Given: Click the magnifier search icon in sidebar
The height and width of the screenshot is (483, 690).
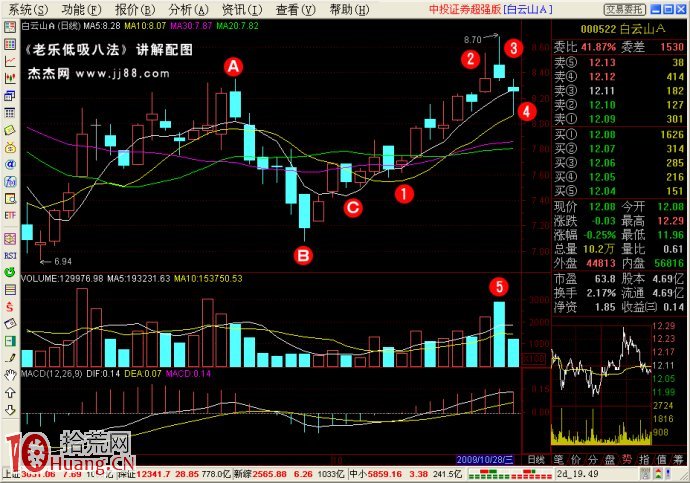Looking at the screenshot, I should pos(10,198).
